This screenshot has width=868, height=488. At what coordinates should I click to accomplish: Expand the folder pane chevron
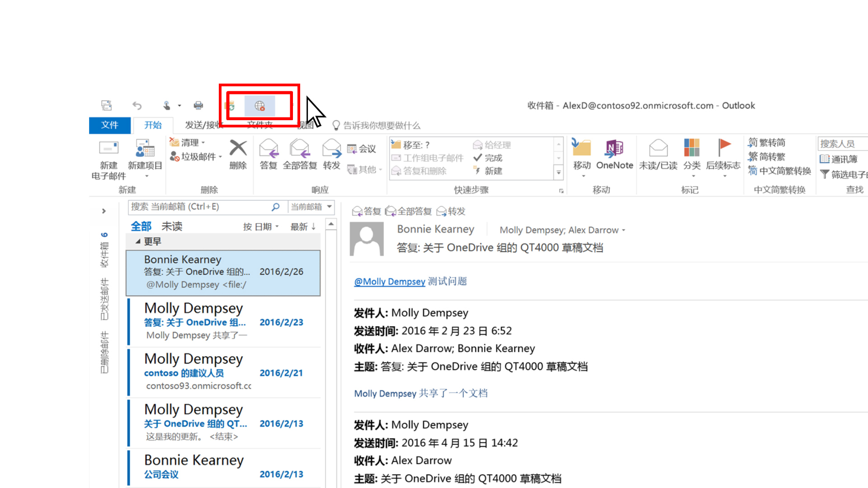pos(104,211)
